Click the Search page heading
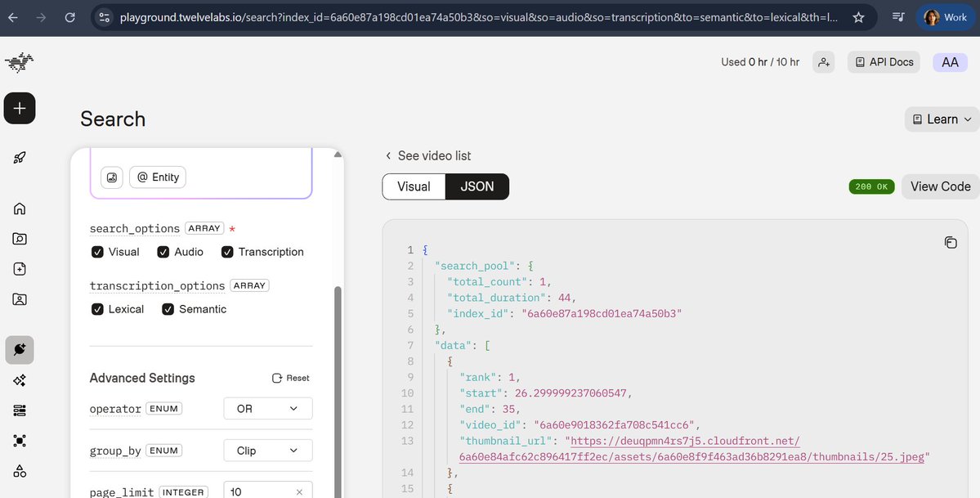This screenshot has width=980, height=498. pyautogui.click(x=113, y=119)
